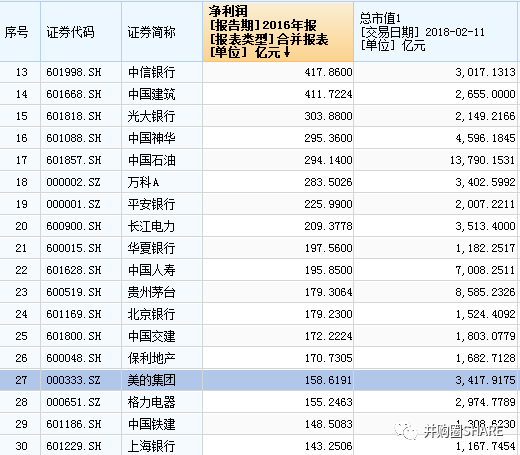
Task: Select code cell 000333.SZ
Action: pyautogui.click(x=81, y=380)
